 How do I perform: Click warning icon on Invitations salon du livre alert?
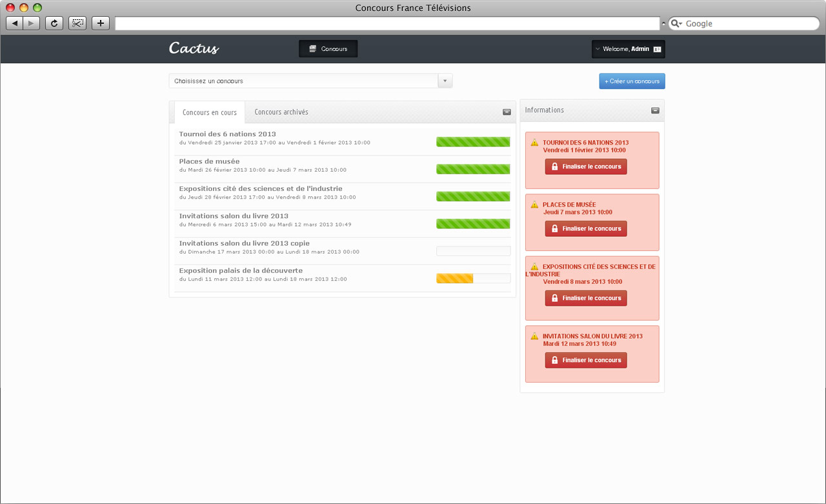click(x=534, y=336)
